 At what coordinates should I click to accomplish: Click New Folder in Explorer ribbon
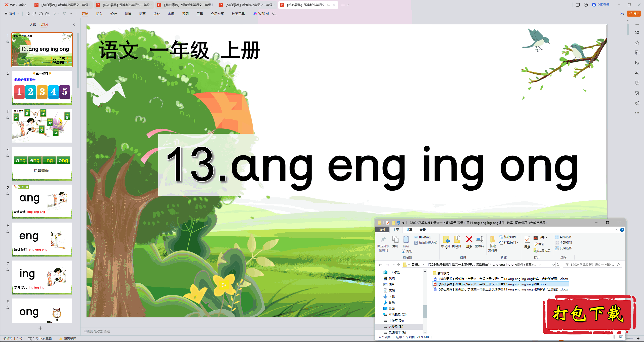(493, 244)
